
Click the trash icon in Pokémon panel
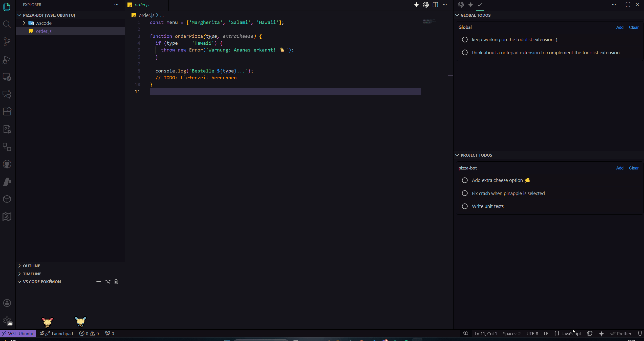[x=116, y=282]
